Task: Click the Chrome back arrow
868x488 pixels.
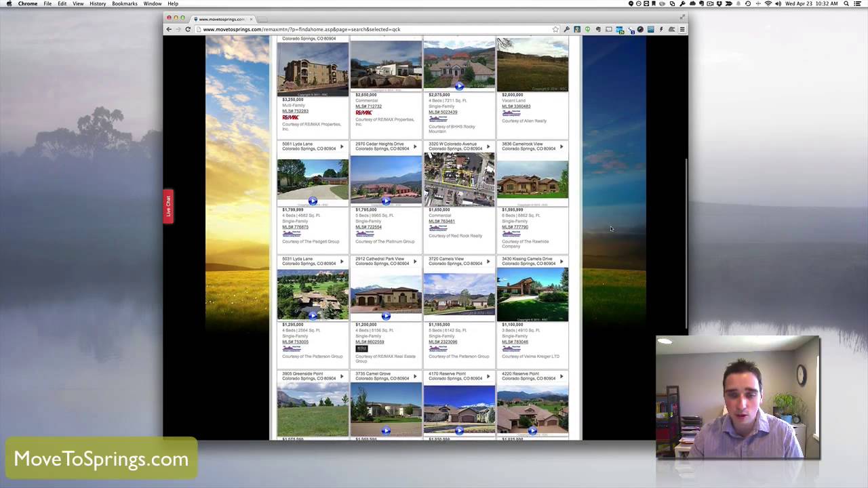Action: click(x=169, y=29)
